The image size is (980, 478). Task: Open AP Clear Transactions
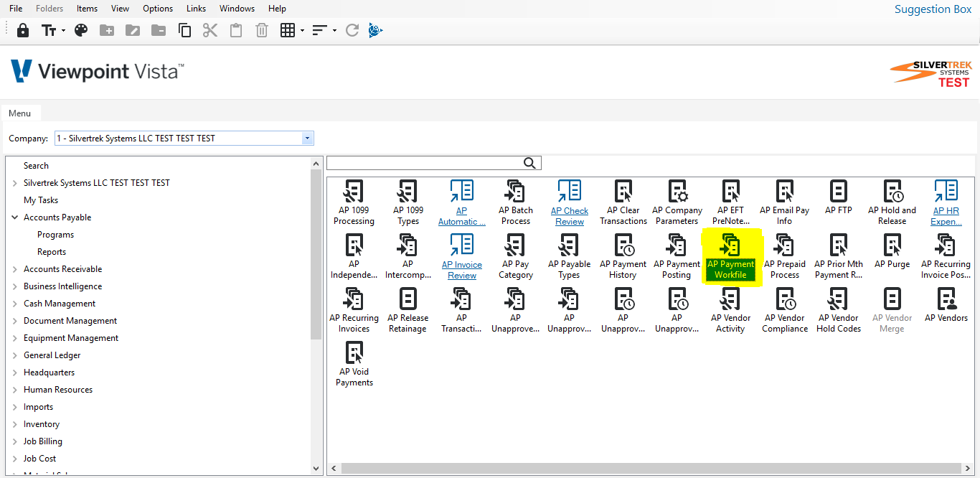point(623,203)
